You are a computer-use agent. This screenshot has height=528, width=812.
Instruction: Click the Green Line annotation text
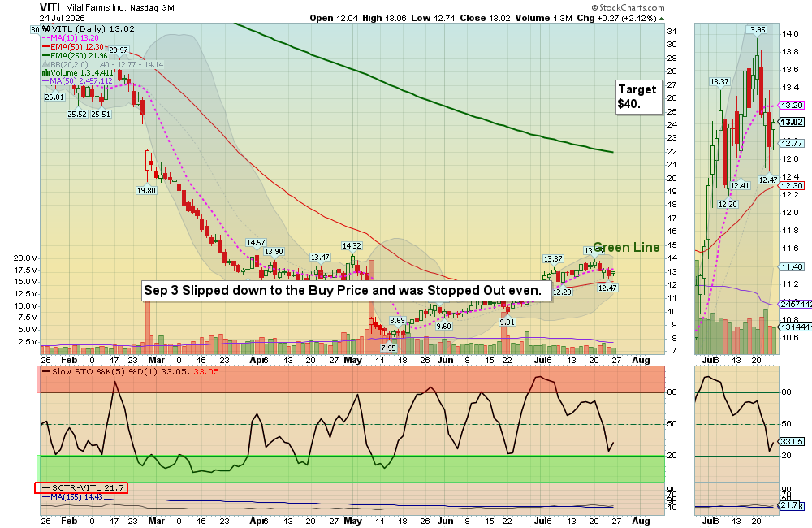[x=626, y=248]
